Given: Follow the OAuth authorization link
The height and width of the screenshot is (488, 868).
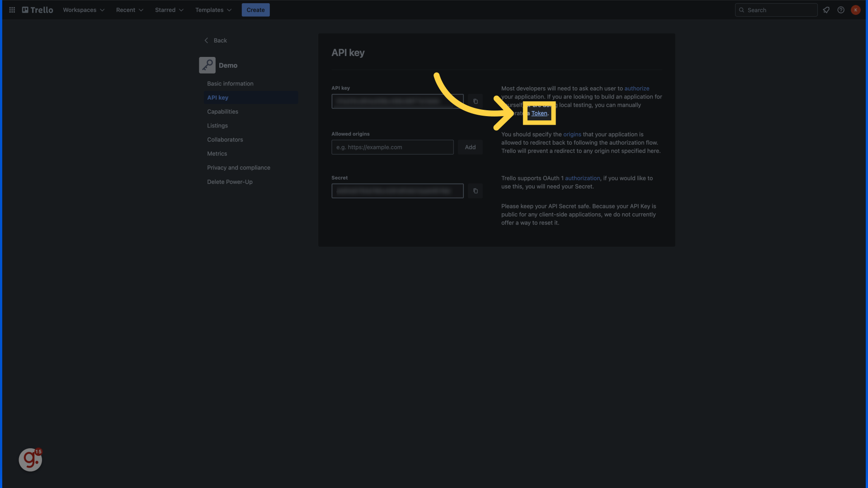Looking at the screenshot, I should [582, 178].
